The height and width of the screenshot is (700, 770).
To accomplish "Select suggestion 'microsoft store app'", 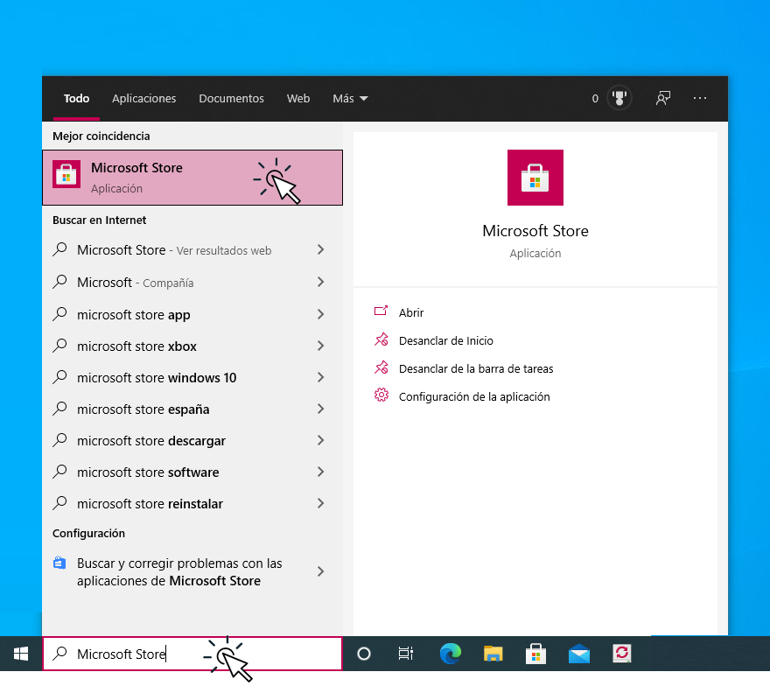I will [192, 314].
